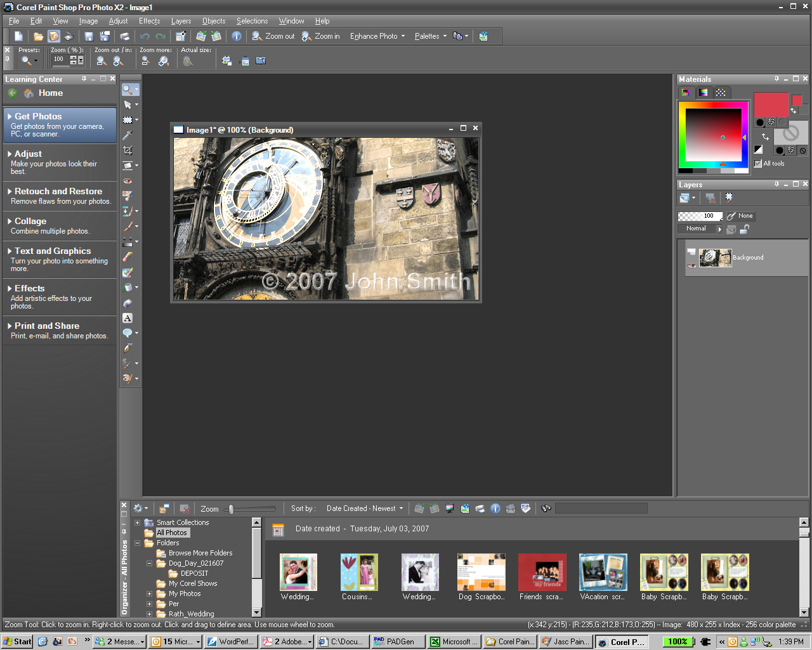812x650 pixels.
Task: Toggle the All tools checkbox in Materials
Action: pos(757,163)
